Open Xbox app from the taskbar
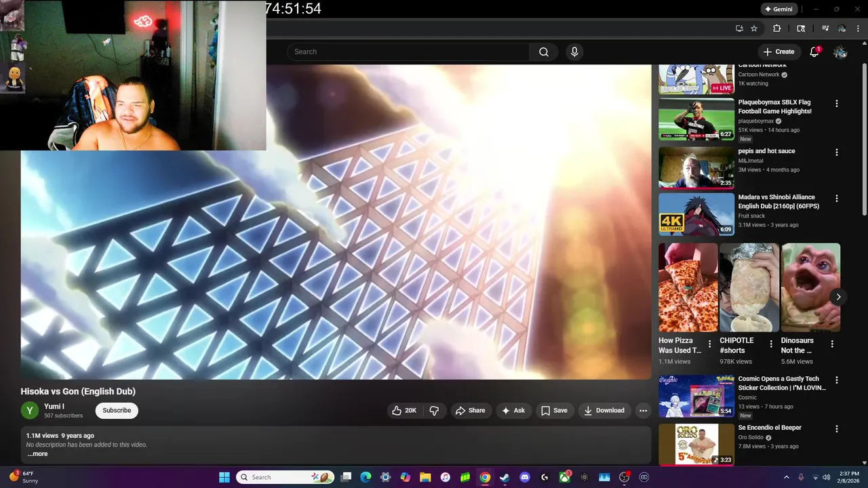Screen dimensions: 868x488 coord(564,477)
